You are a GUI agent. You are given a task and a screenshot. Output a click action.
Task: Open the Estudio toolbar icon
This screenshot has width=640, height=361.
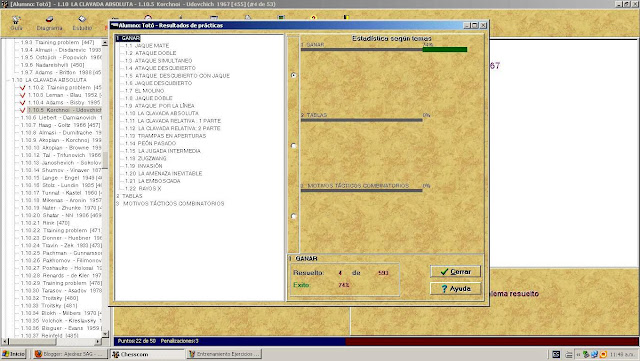(x=82, y=23)
